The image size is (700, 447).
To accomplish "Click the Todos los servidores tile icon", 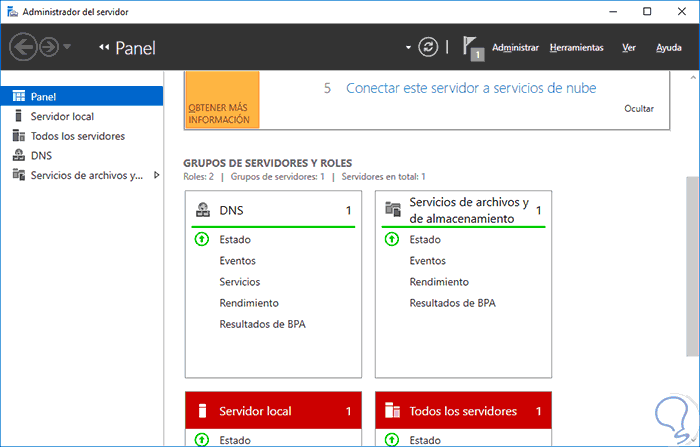I will click(x=393, y=411).
